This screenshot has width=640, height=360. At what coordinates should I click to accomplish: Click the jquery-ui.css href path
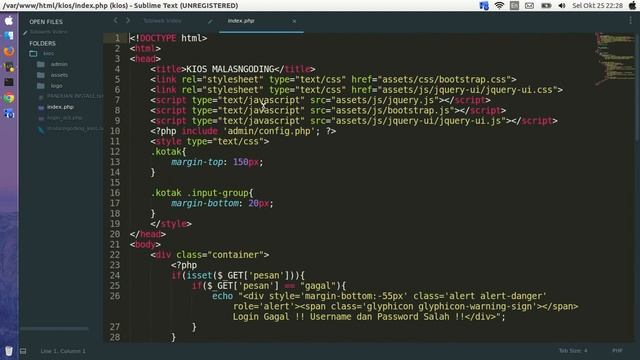point(467,90)
